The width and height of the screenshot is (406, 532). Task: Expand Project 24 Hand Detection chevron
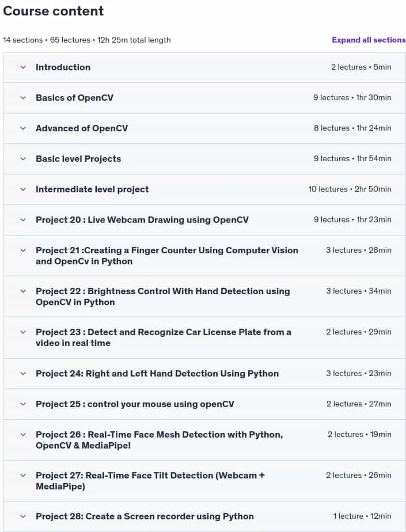click(x=23, y=374)
